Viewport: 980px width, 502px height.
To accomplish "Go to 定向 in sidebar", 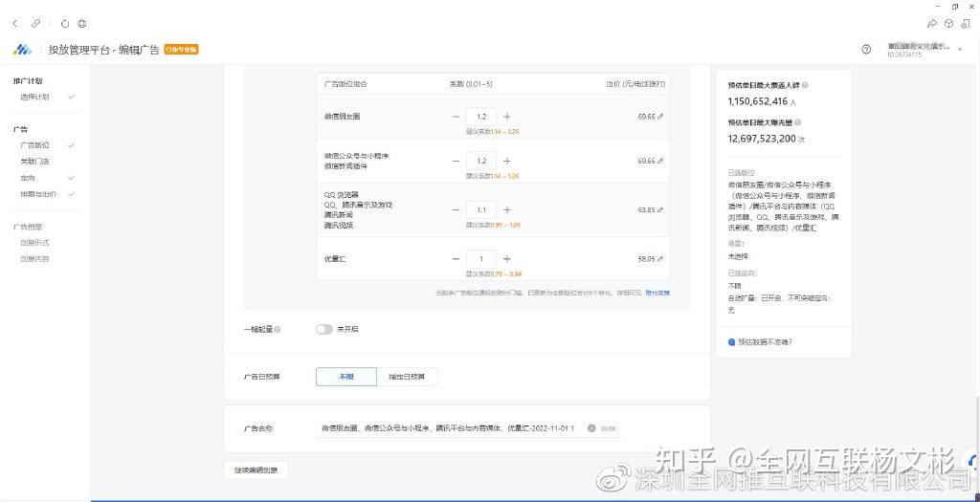I will pos(28,178).
